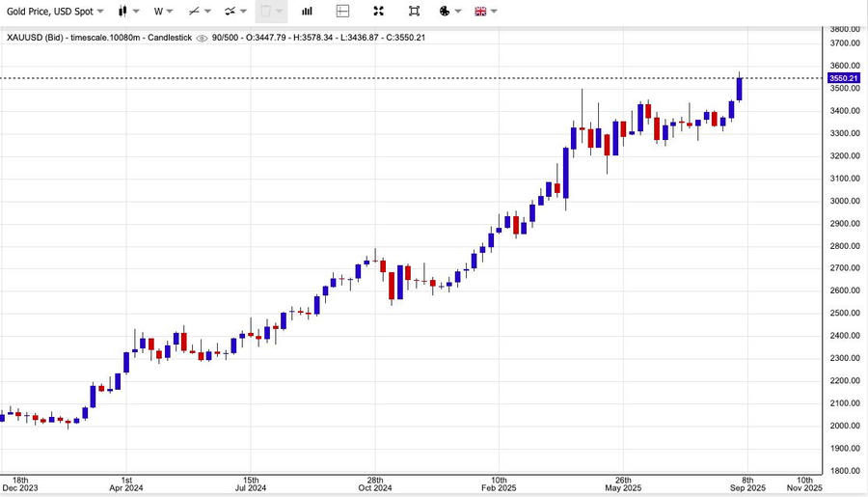Open the line drawing tools menu
The height and width of the screenshot is (497, 868).
(200, 12)
